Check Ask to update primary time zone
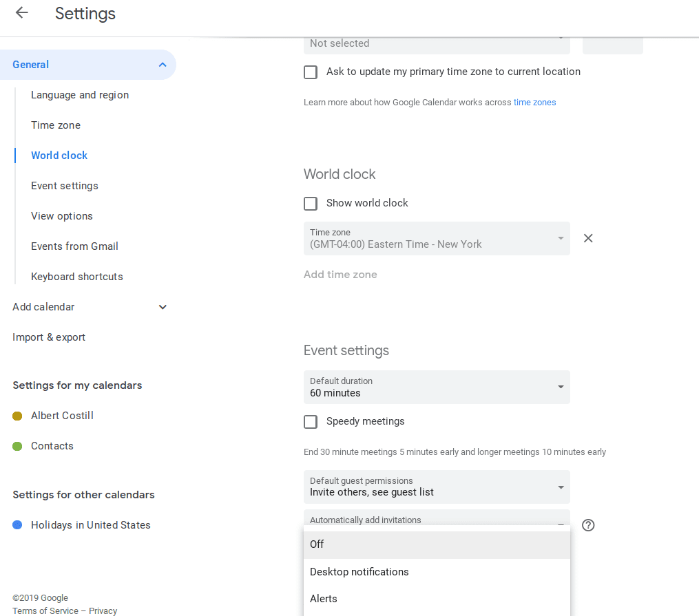Viewport: 699px width, 616px height. [x=311, y=72]
